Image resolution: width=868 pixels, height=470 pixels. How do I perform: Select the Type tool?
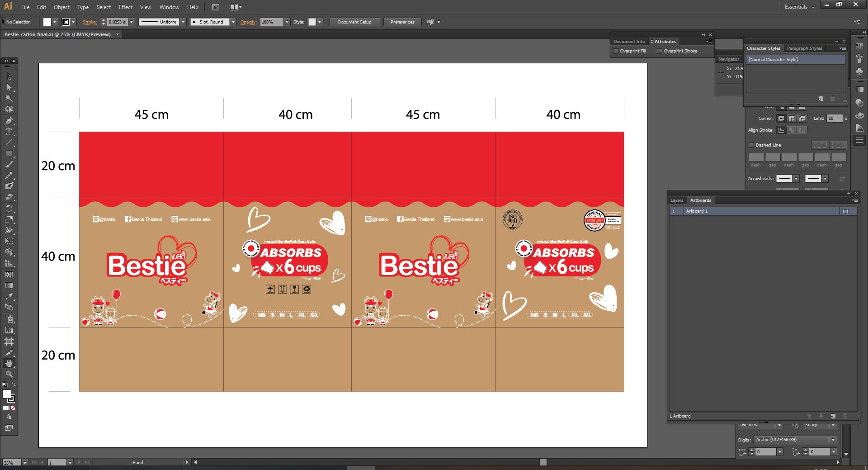coord(9,132)
